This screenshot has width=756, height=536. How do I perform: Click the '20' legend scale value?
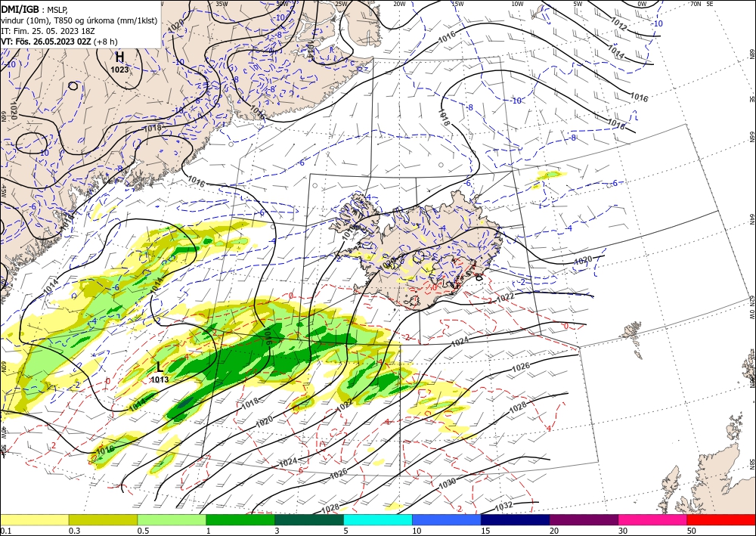tap(554, 531)
